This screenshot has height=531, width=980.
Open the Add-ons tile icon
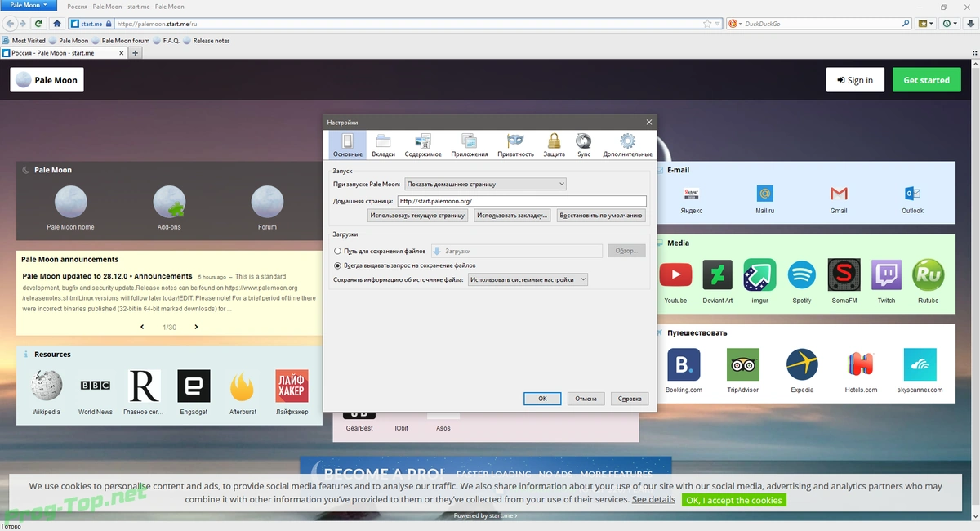169,203
